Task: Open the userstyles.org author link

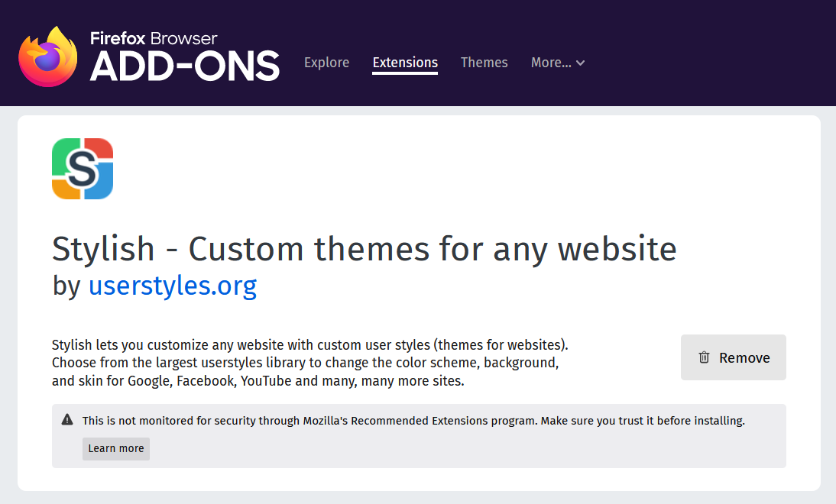Action: click(x=172, y=286)
